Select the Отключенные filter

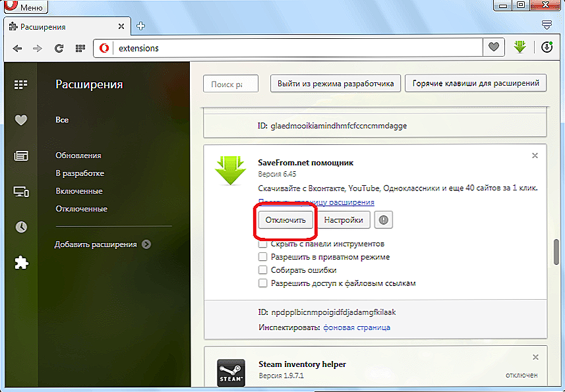point(82,209)
